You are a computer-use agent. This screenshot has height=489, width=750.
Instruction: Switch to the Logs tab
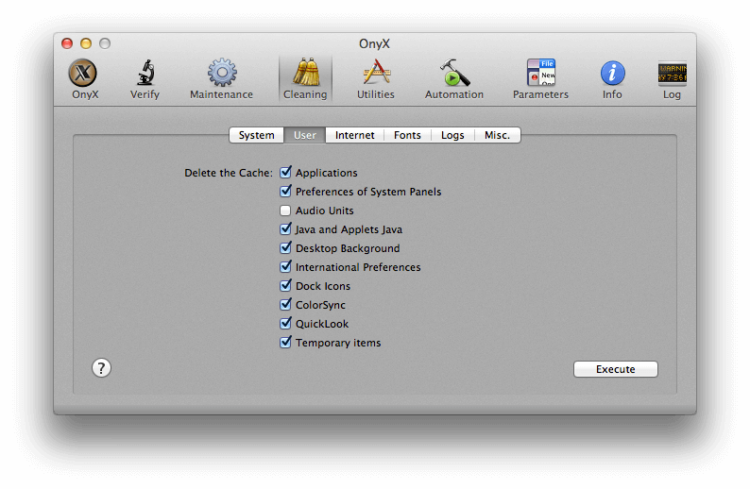pyautogui.click(x=452, y=135)
